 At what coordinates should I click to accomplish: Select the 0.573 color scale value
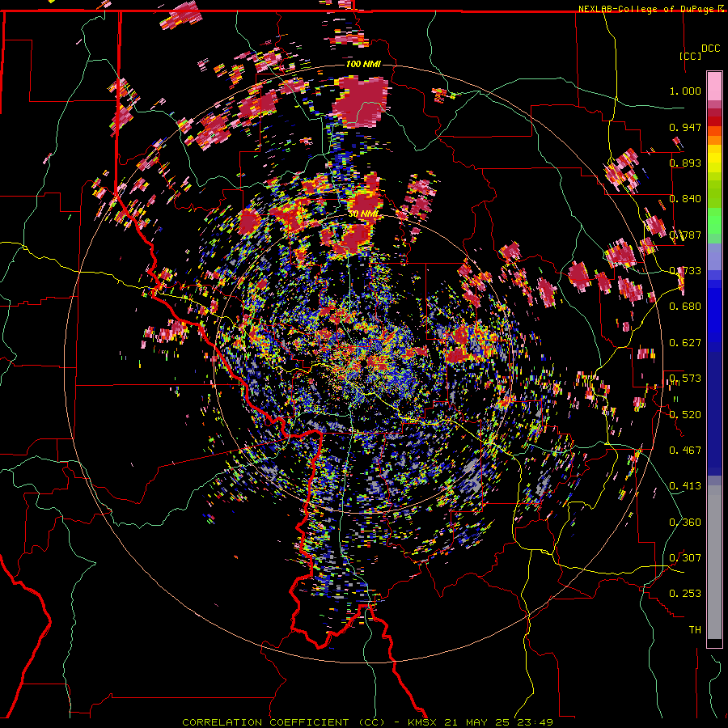(685, 379)
